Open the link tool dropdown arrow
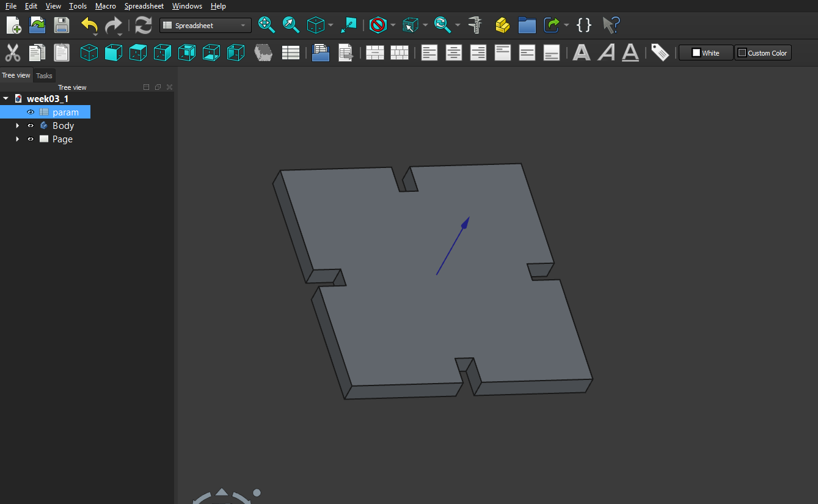This screenshot has width=818, height=504. 566,26
